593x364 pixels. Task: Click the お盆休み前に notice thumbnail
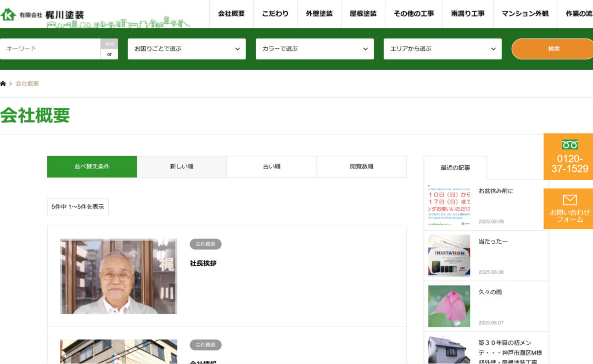tap(449, 205)
